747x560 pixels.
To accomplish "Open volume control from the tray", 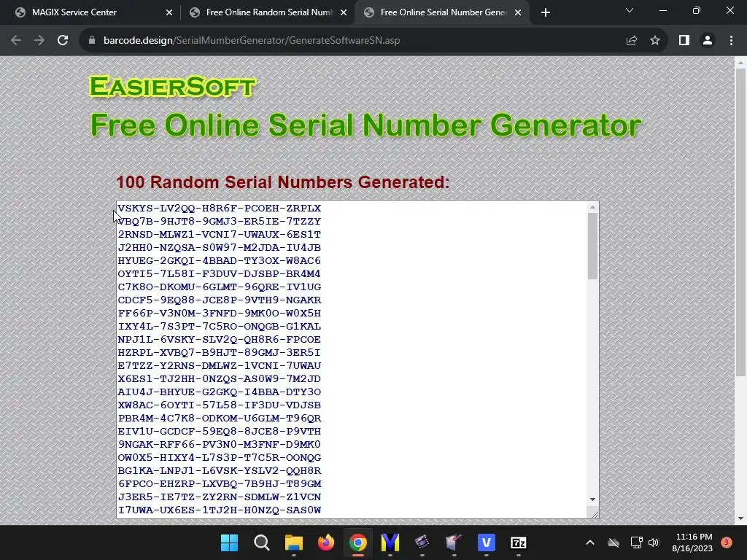I will pyautogui.click(x=654, y=542).
